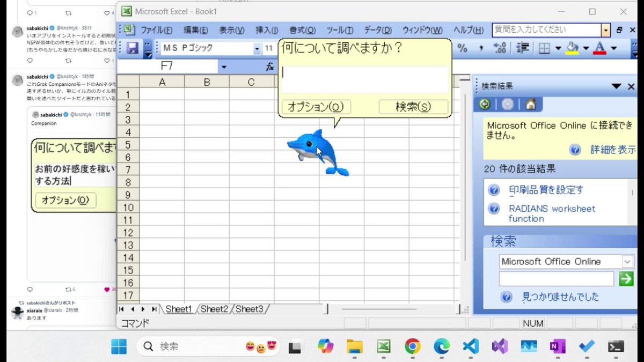Image resolution: width=644 pixels, height=362 pixels.
Task: Click the 詳細を表示 link
Action: (613, 150)
